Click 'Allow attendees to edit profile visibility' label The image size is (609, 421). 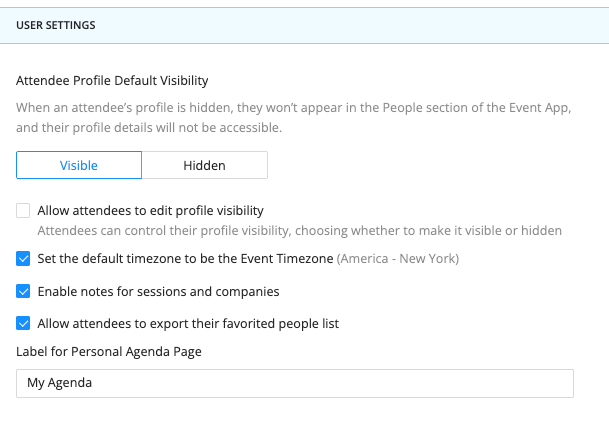(x=151, y=210)
